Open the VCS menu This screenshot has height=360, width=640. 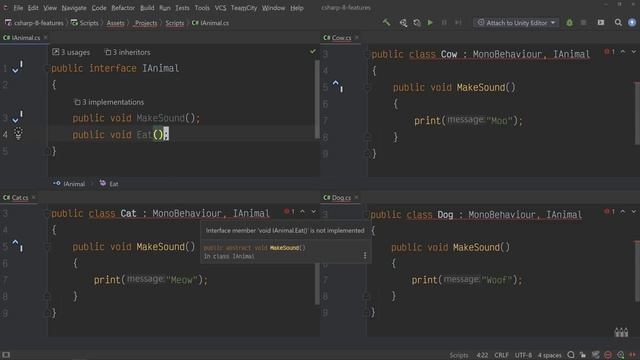pyautogui.click(x=220, y=8)
